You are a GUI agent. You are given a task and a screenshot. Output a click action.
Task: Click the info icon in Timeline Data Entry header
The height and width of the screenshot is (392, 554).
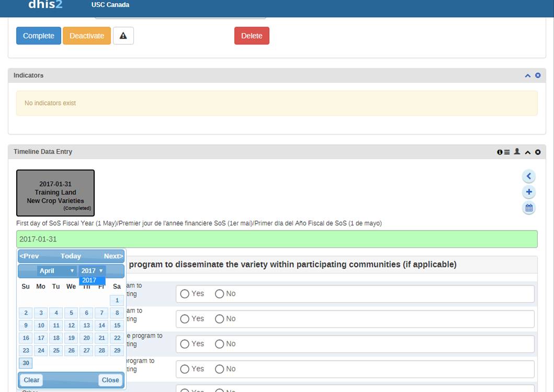[x=500, y=152]
